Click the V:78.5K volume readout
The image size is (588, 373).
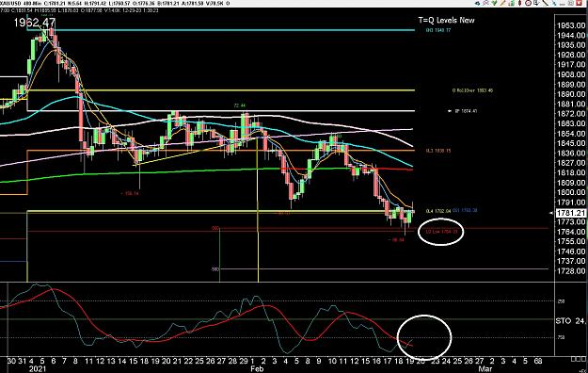click(x=215, y=4)
